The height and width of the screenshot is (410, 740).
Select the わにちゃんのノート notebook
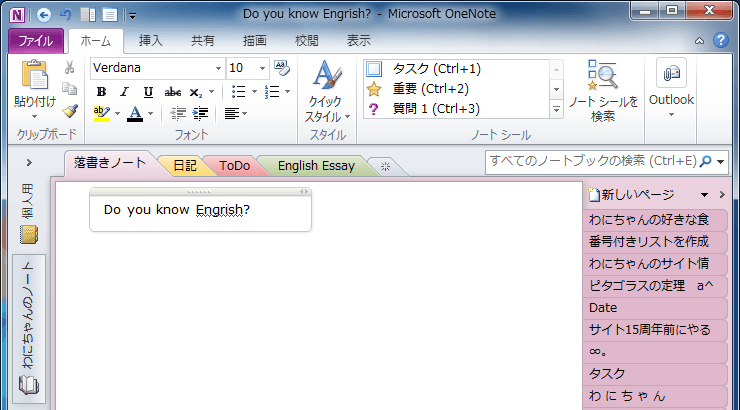(x=29, y=329)
